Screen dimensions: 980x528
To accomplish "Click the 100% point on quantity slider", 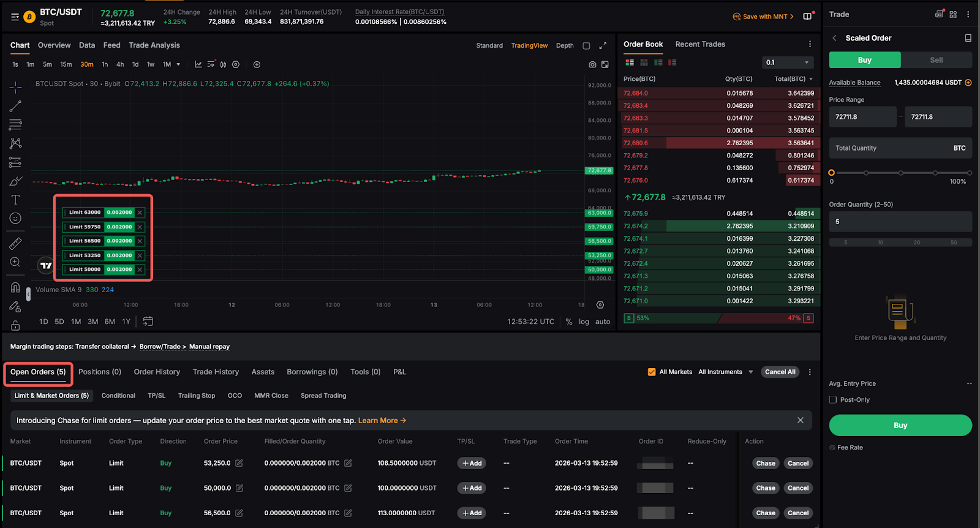I will click(969, 173).
